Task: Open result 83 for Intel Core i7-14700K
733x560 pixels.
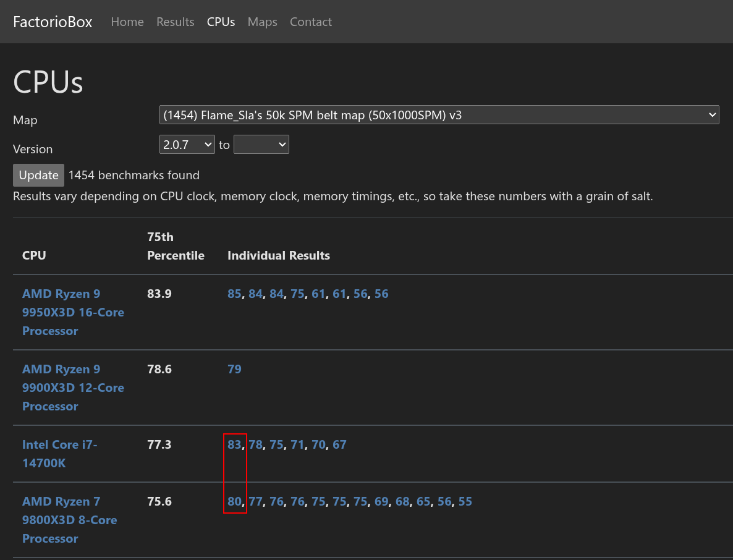Action: pyautogui.click(x=234, y=444)
